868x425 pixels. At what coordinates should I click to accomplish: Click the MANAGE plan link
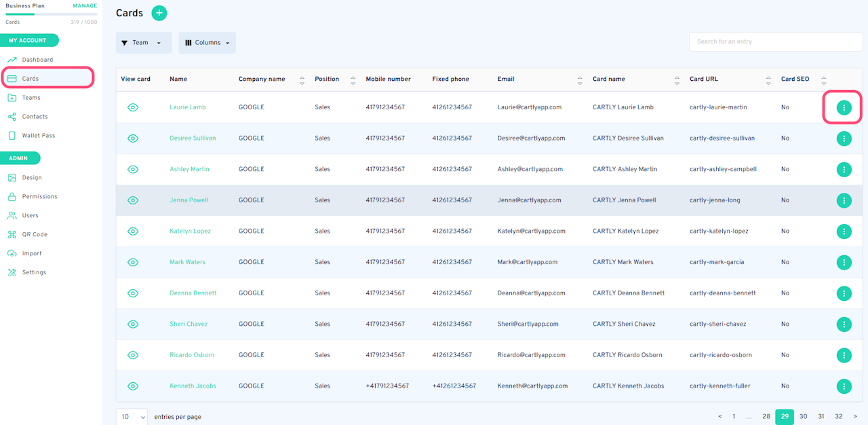[x=85, y=6]
